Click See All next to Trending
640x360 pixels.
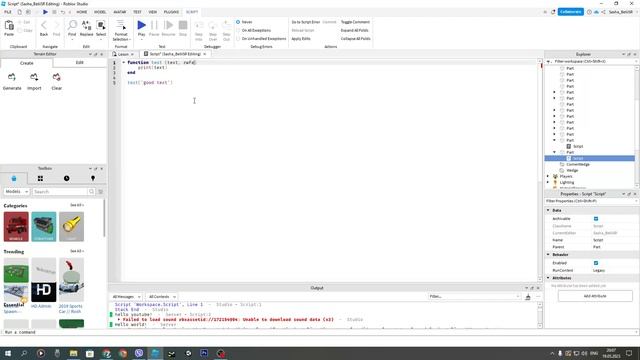coord(76,251)
